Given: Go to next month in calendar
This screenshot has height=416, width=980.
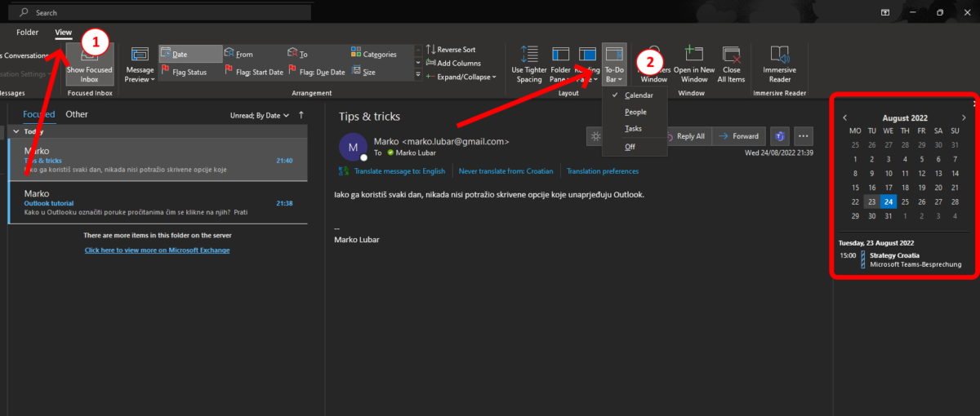Looking at the screenshot, I should [964, 118].
